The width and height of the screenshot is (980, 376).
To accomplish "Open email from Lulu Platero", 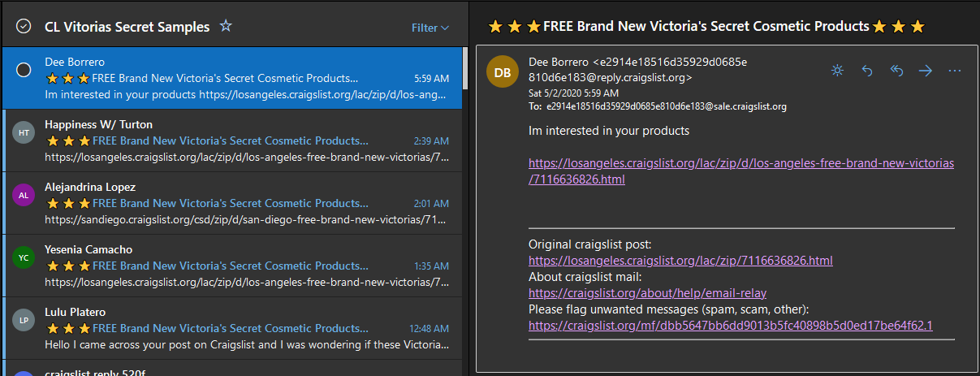I will coord(233,328).
